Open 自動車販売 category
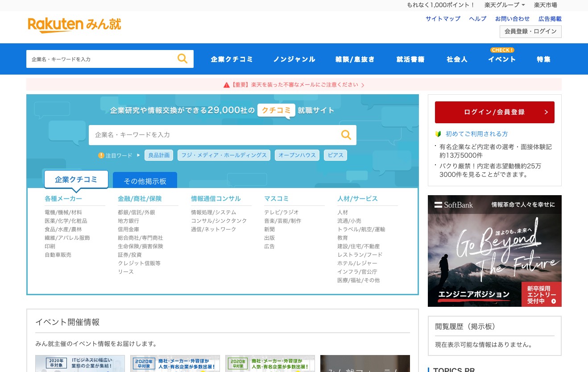Viewport: 588px width, 372px height. 58,255
